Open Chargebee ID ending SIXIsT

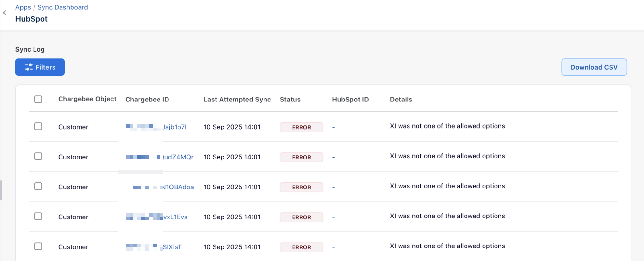(x=172, y=247)
